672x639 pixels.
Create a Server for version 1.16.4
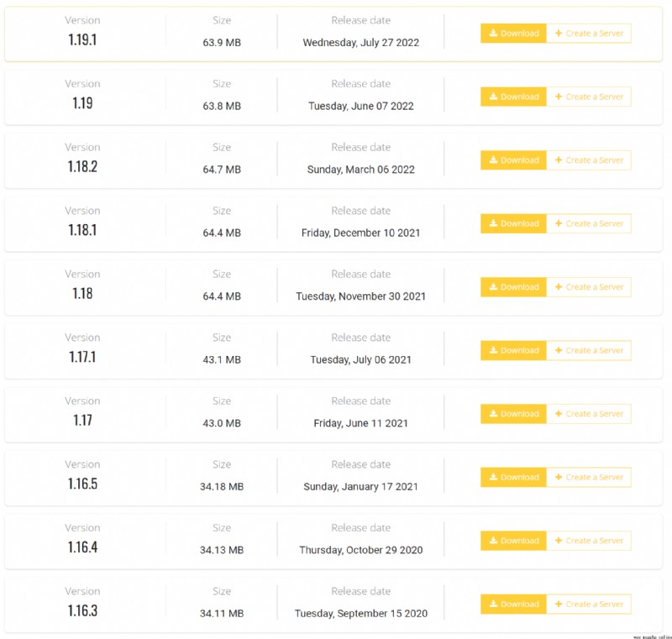[589, 541]
